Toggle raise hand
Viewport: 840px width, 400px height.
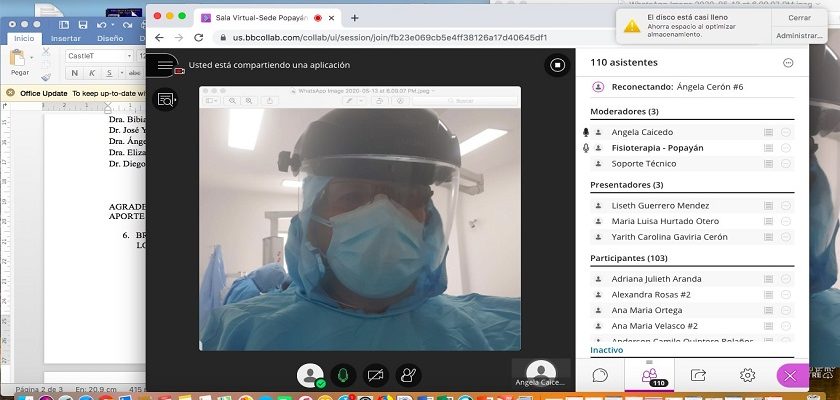pos(408,375)
